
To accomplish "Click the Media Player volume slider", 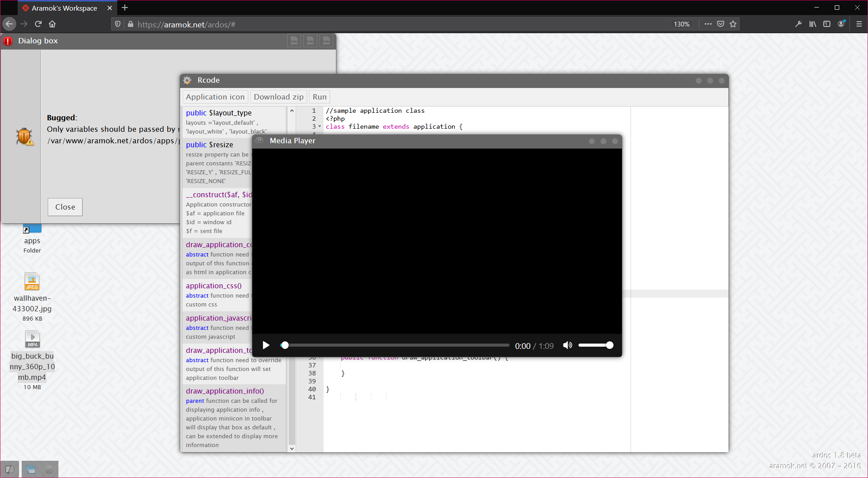I will (x=595, y=345).
